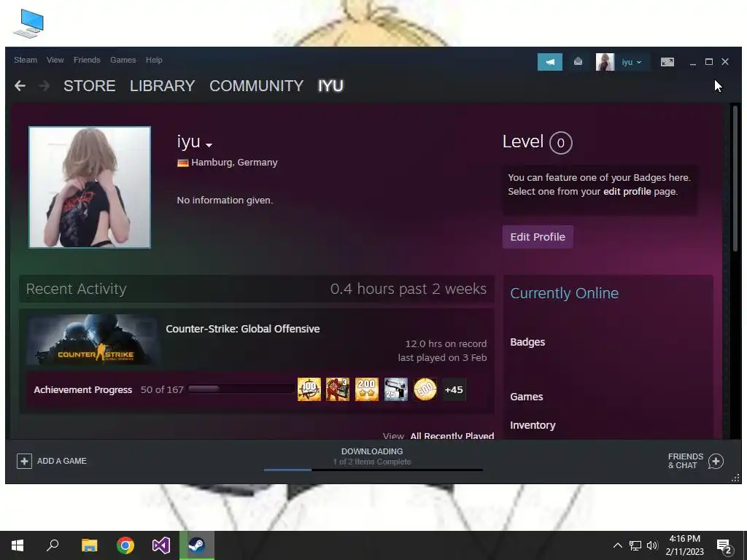Click the Achievement Progress label
747x560 pixels.
click(x=83, y=389)
